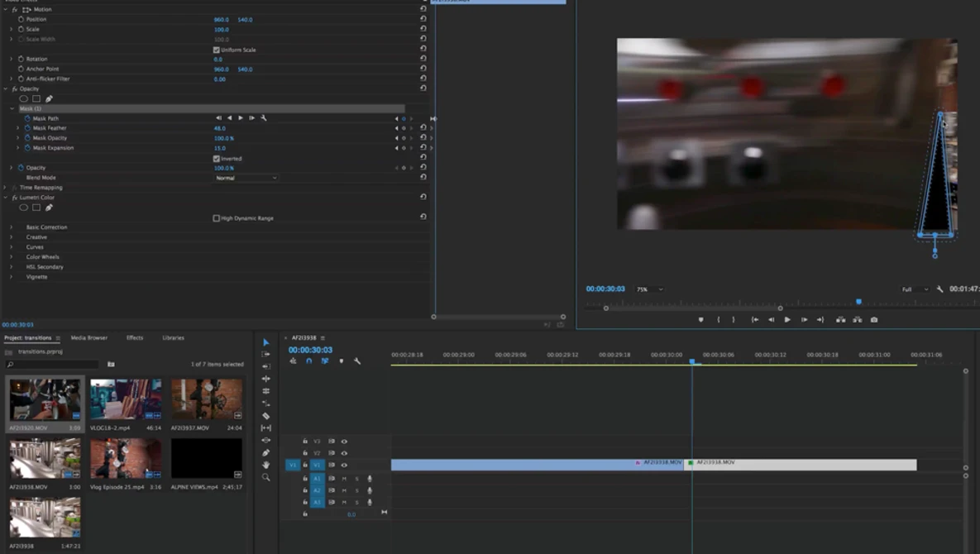Screen dimensions: 980x554
Task: Expand Creative section
Action: tap(12, 237)
